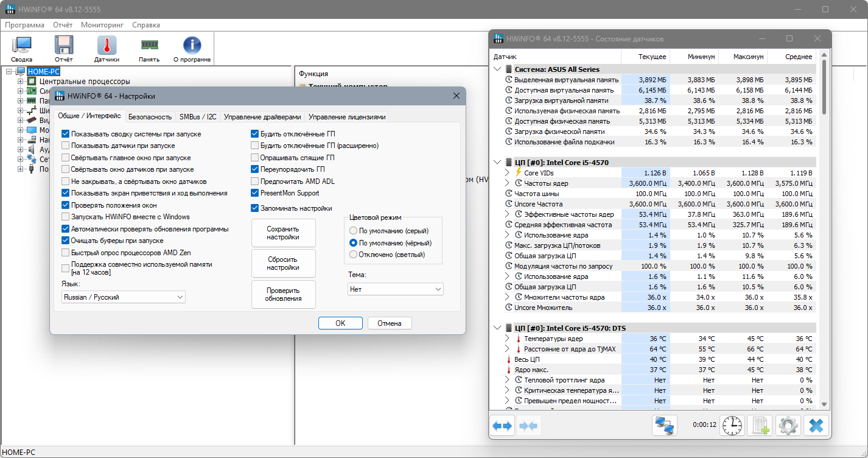Viewport: 868px width, 458px height.
Task: Expand the Частоты ядер sensor row
Action: (508, 183)
